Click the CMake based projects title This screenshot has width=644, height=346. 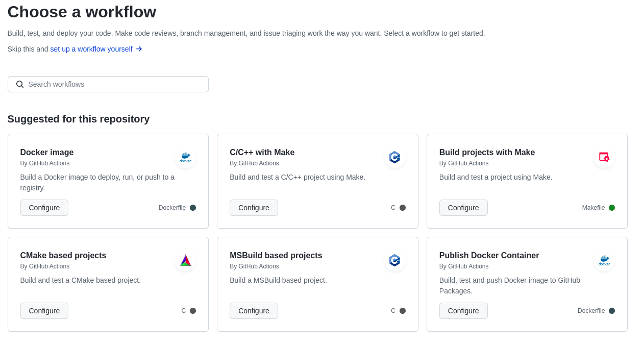pyautogui.click(x=63, y=255)
